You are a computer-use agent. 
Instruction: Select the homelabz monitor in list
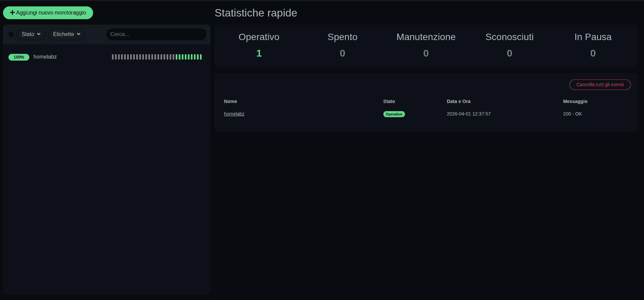[107, 57]
